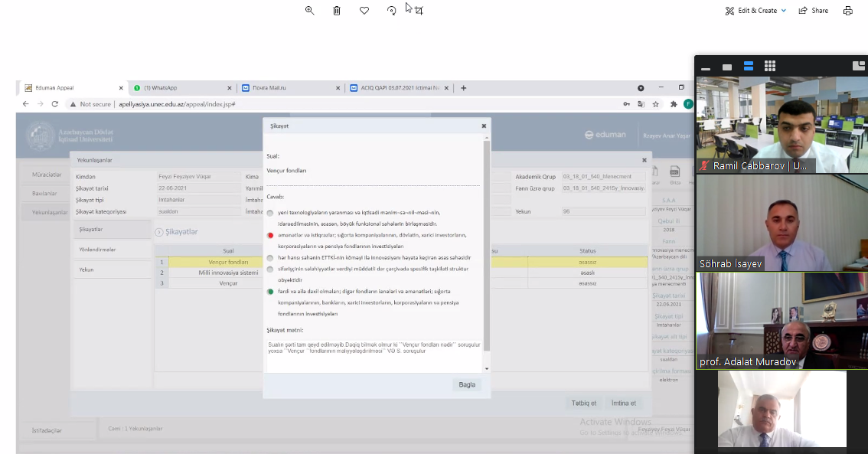The image size is (868, 454).
Task: Open Baxılanlar in the left sidebar
Action: click(44, 193)
